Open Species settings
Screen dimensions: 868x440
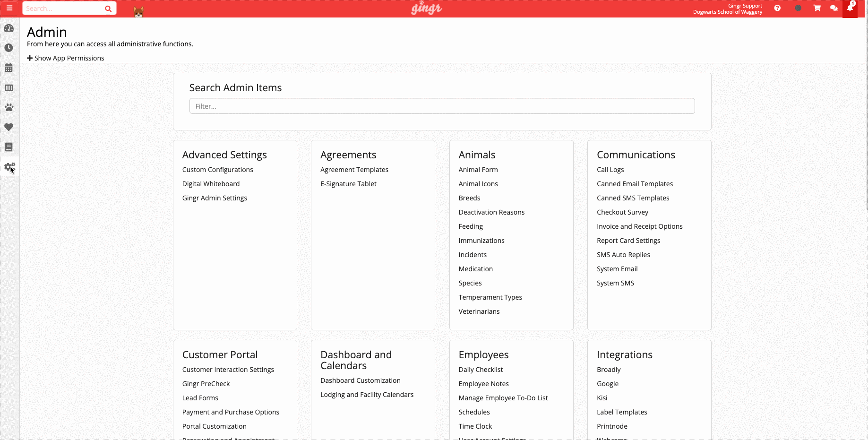[x=471, y=283]
